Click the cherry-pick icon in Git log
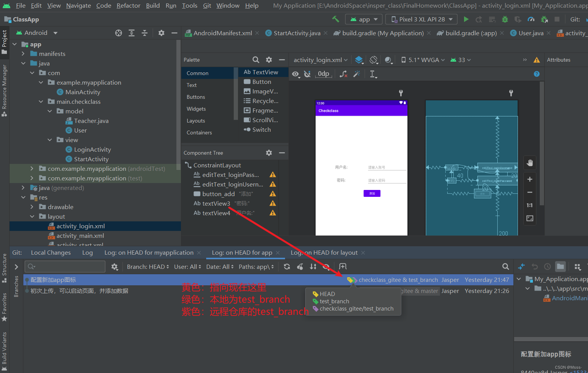This screenshot has width=588, height=373. click(300, 267)
